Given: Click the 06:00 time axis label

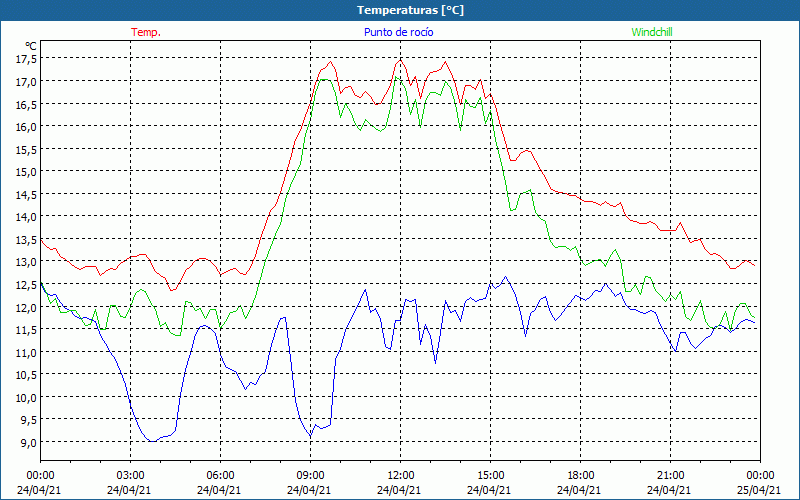Looking at the screenshot, I should click(x=220, y=476).
